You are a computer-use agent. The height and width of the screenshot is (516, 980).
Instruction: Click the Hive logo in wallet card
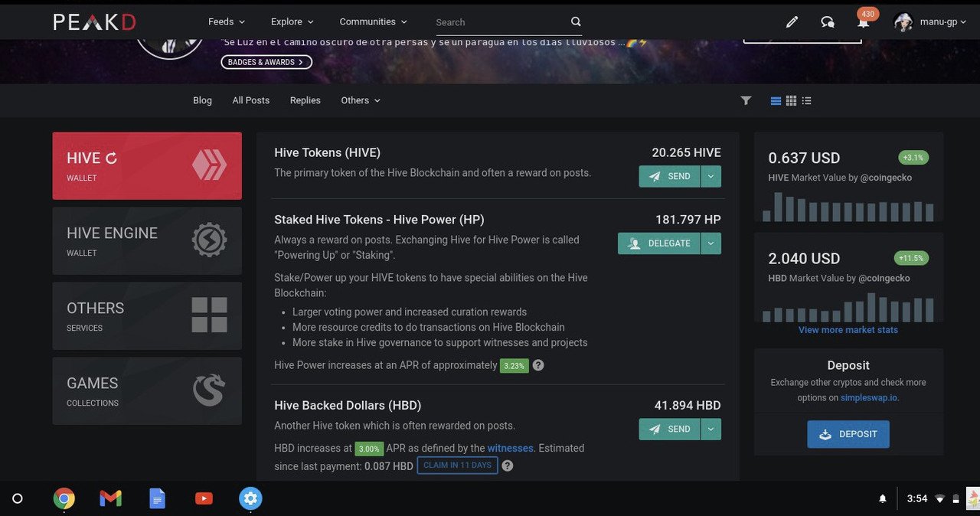[209, 165]
